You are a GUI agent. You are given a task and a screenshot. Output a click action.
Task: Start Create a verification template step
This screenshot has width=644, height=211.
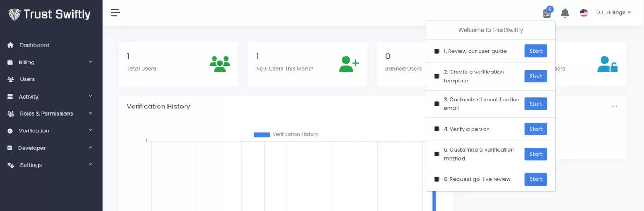click(x=536, y=76)
